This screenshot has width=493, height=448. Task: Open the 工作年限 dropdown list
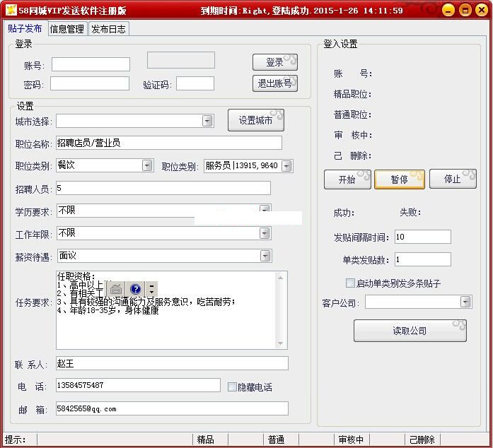(265, 233)
